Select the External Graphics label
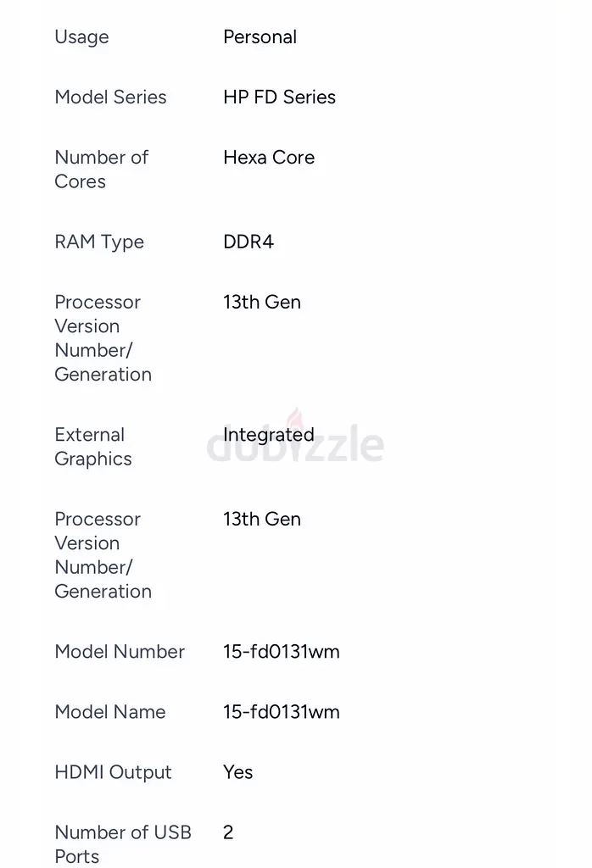The height and width of the screenshot is (868, 592). [93, 447]
